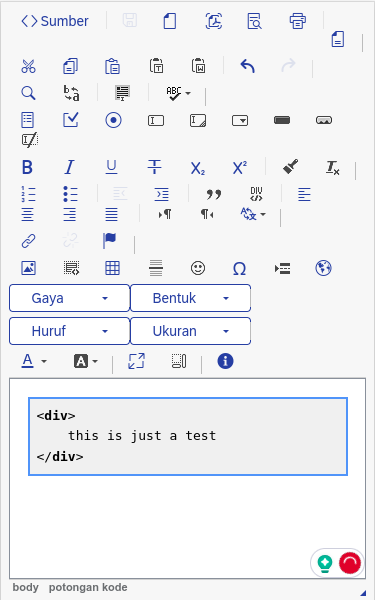The width and height of the screenshot is (375, 600).
Task: Open the Replace icon
Action: click(72, 93)
